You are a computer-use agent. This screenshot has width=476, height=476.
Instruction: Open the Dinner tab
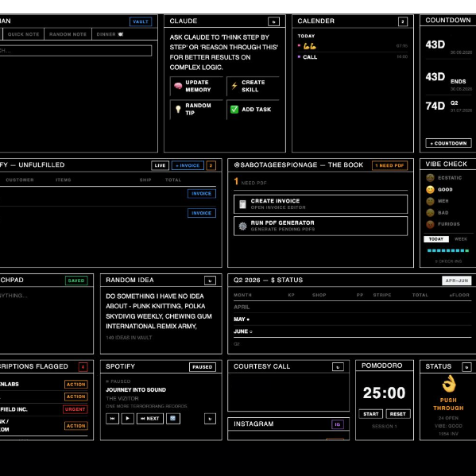(x=110, y=34)
